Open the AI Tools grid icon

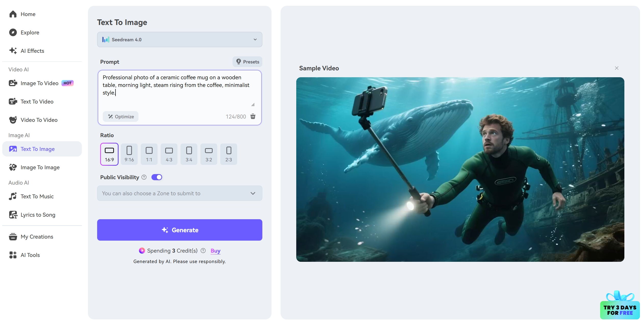(x=13, y=255)
